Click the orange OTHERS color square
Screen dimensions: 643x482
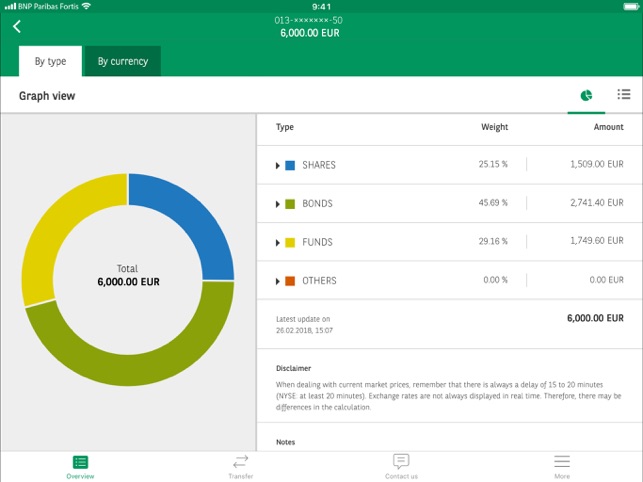pyautogui.click(x=290, y=281)
